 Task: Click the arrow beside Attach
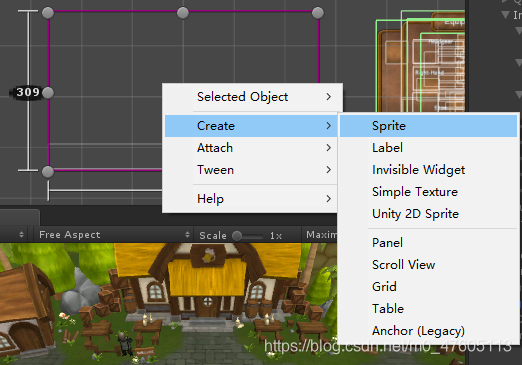pyautogui.click(x=329, y=148)
